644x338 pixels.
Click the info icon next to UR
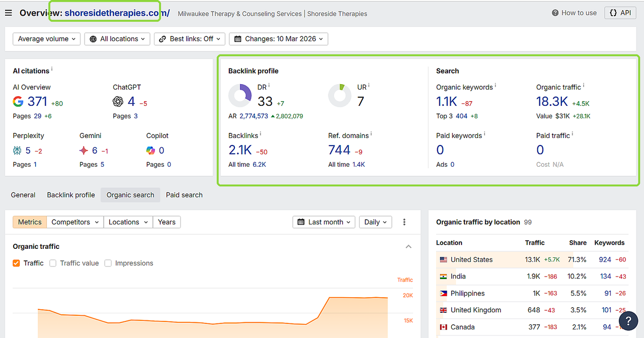pyautogui.click(x=369, y=86)
